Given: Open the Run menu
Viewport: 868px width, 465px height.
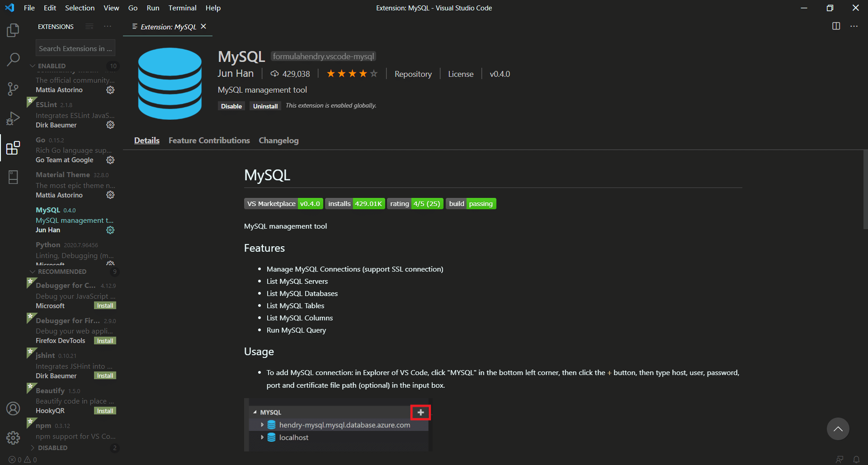Looking at the screenshot, I should pyautogui.click(x=153, y=8).
